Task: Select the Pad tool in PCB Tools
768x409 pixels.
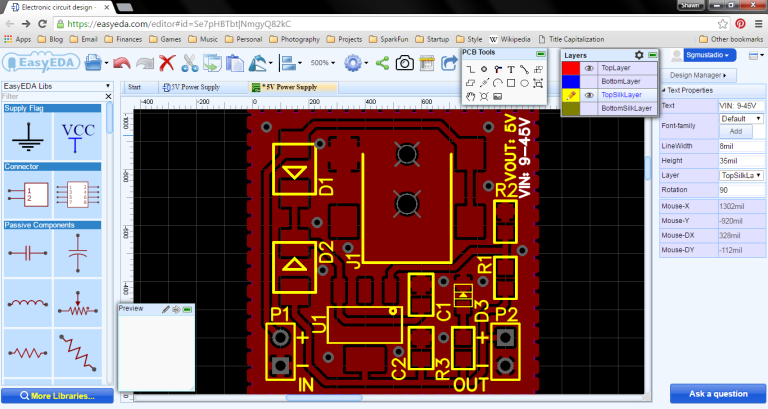Action: coord(484,70)
